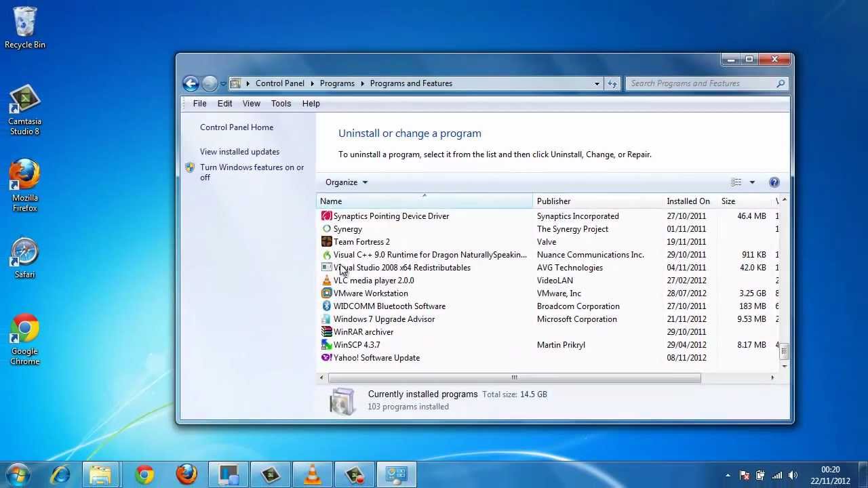The image size is (868, 488).
Task: Refresh the Programs and Features view
Action: pyautogui.click(x=612, y=83)
